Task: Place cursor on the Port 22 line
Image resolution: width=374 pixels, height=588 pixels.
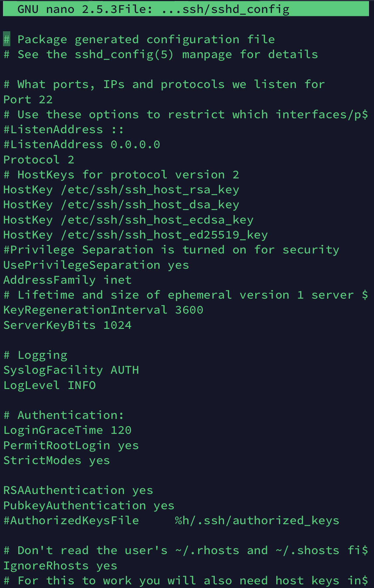Action: click(x=28, y=99)
